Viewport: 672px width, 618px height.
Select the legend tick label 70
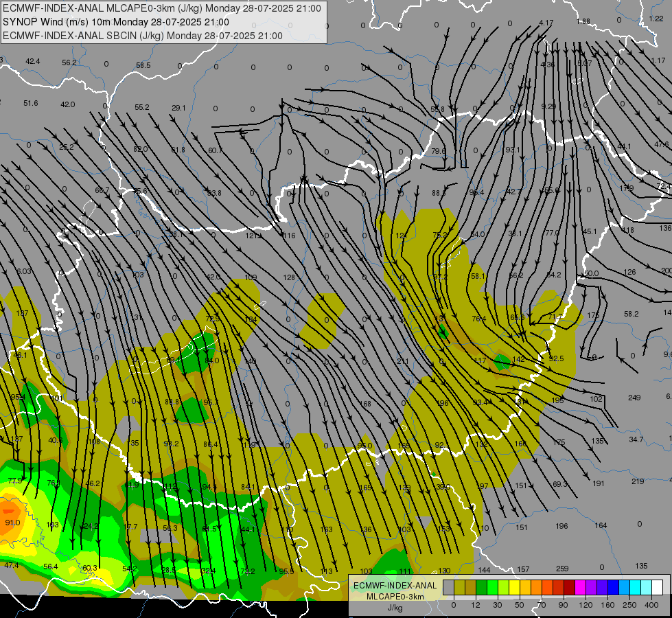pyautogui.click(x=542, y=605)
